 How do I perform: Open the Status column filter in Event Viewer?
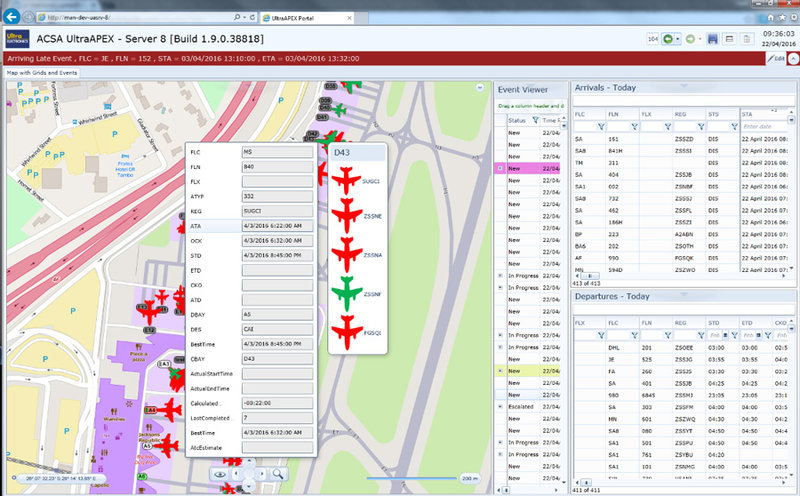(535, 119)
